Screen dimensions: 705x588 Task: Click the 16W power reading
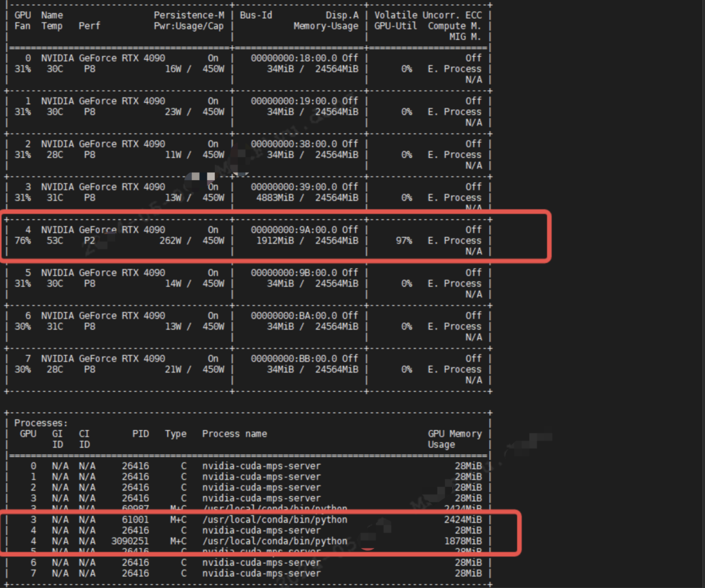(x=173, y=69)
